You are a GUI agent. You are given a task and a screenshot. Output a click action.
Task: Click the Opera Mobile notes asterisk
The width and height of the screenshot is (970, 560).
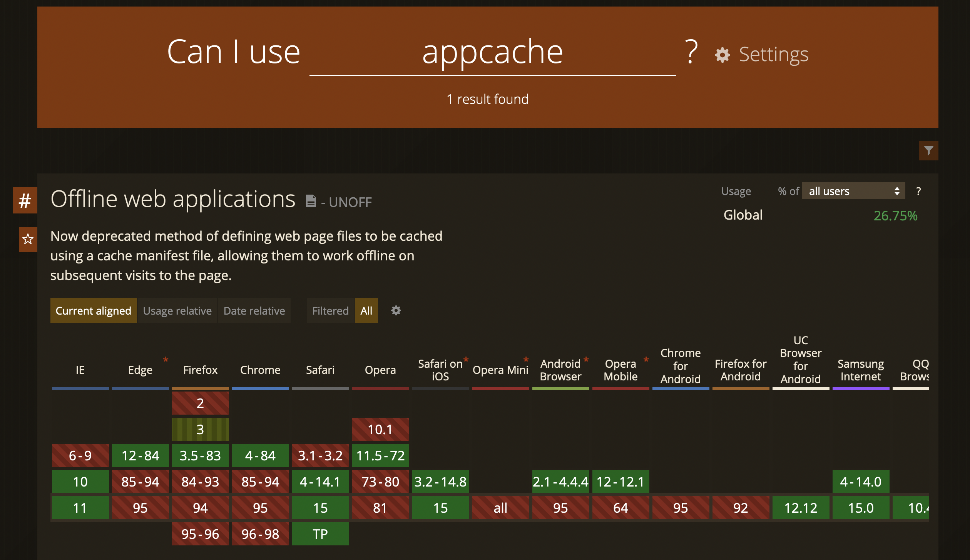click(646, 360)
